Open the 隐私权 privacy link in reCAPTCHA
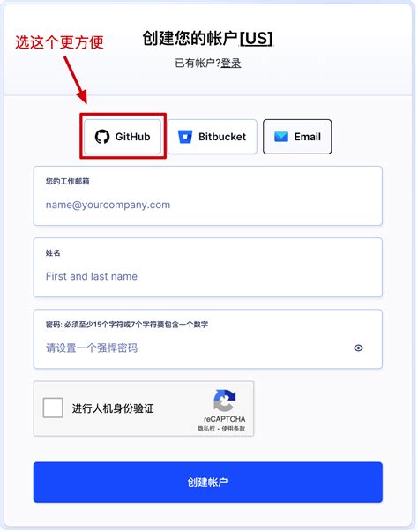Screen dimensions: 418x532 pos(206,429)
